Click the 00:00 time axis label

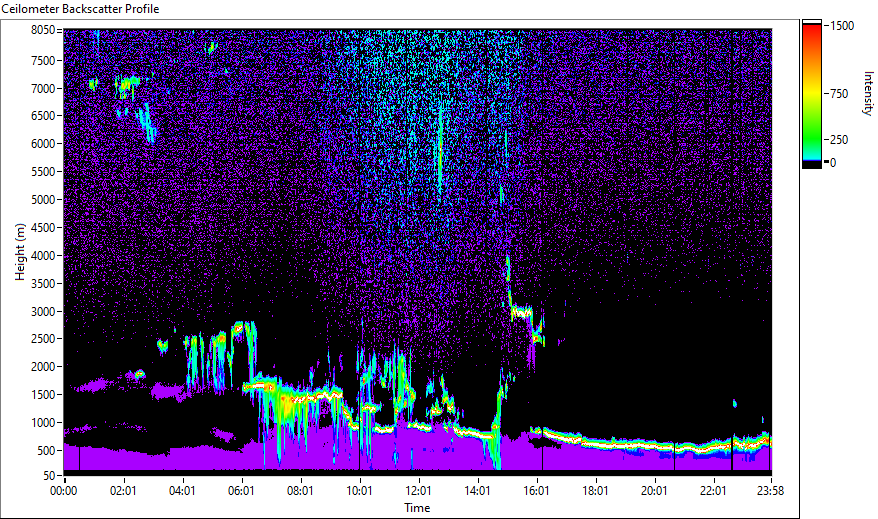tap(64, 491)
